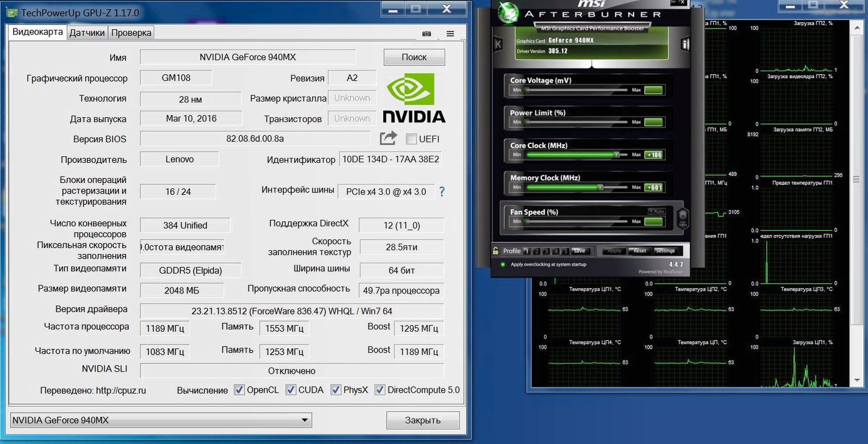Viewport: 868px width, 444px height.
Task: Click the Afterburner Reset button
Action: 640,251
